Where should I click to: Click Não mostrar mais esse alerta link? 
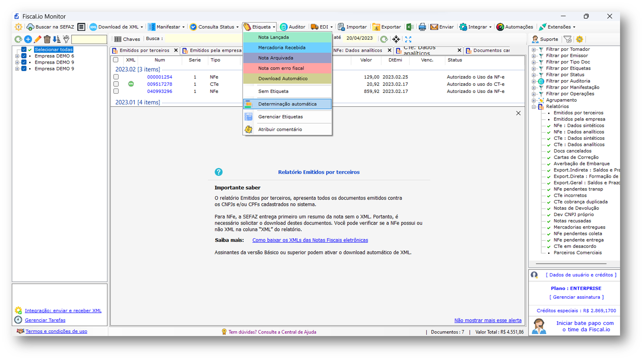tap(488, 320)
